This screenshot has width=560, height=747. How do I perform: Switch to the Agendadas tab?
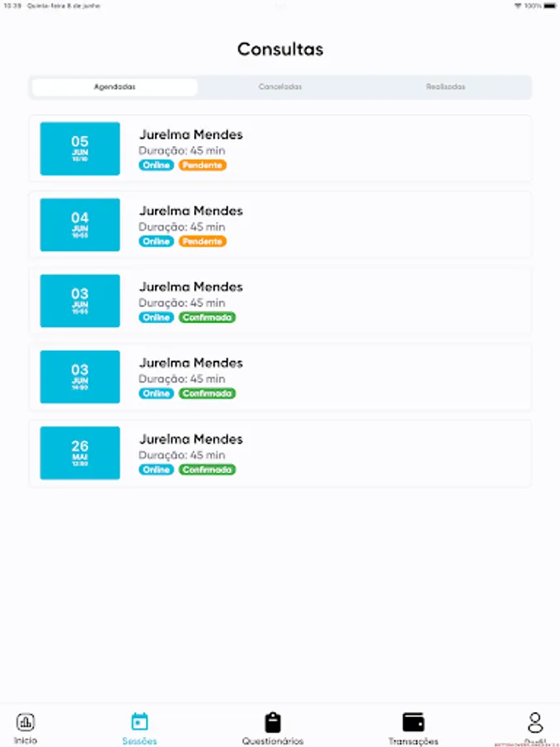point(114,87)
